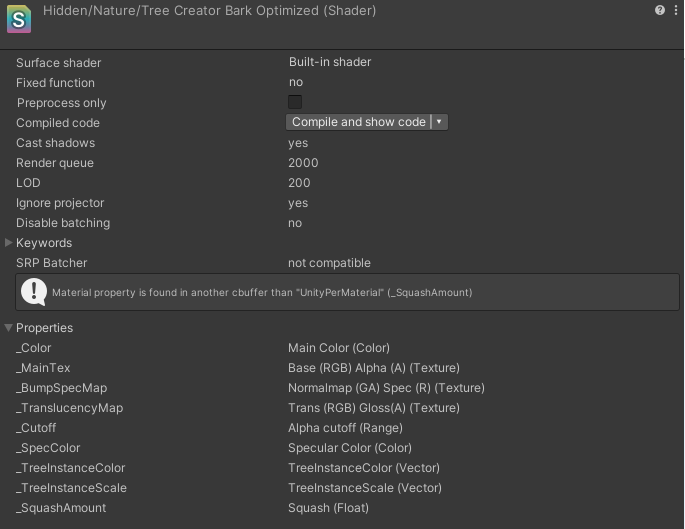Click the warning icon in the message box
The image size is (685, 529).
pyautogui.click(x=34, y=292)
